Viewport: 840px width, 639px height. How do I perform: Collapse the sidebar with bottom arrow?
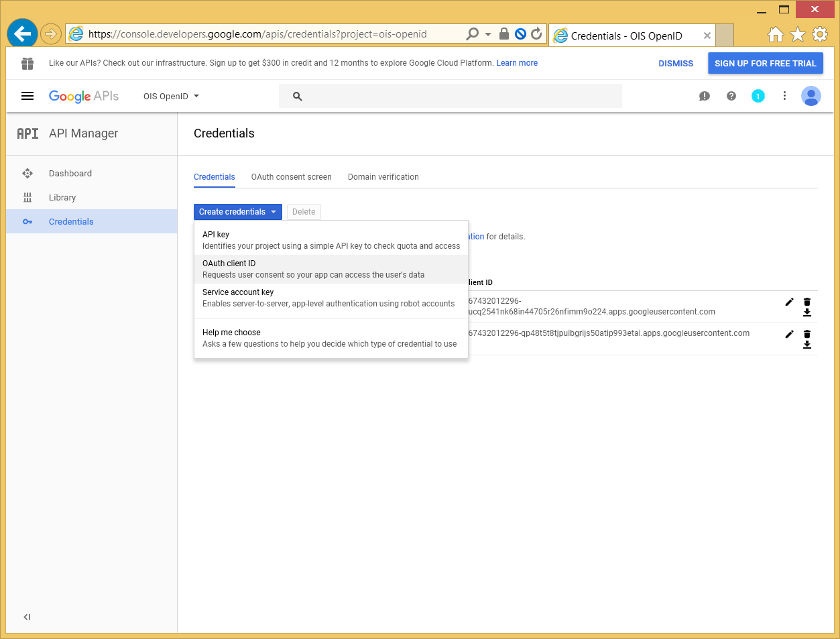coord(27,617)
